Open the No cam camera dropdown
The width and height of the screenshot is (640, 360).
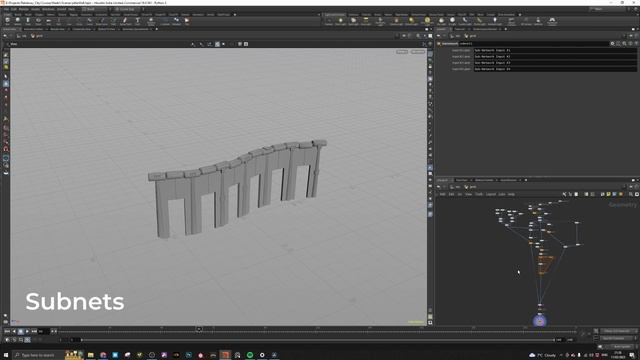[418, 52]
